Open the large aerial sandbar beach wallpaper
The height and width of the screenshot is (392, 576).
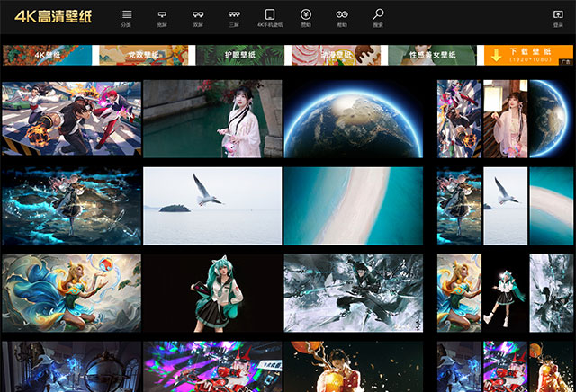pyautogui.click(x=353, y=205)
